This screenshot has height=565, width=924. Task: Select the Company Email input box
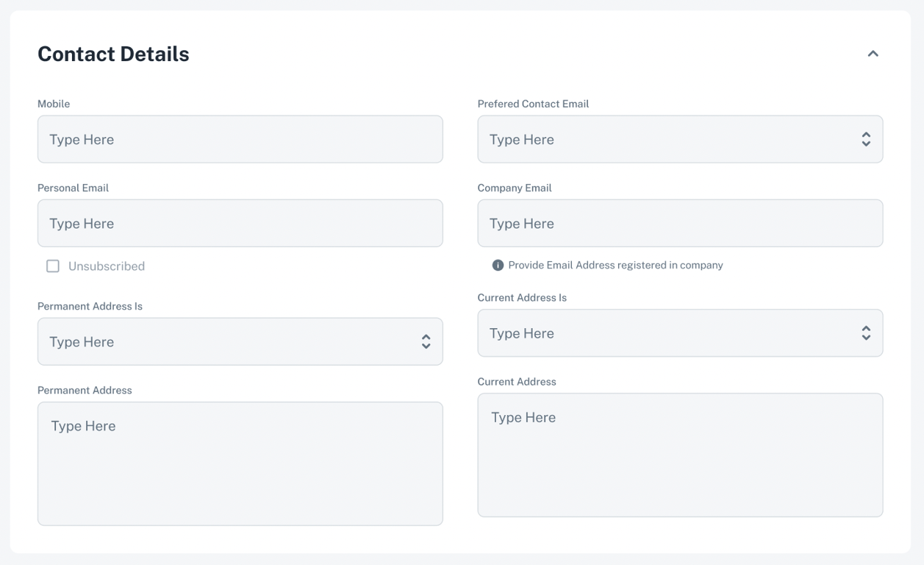click(680, 223)
